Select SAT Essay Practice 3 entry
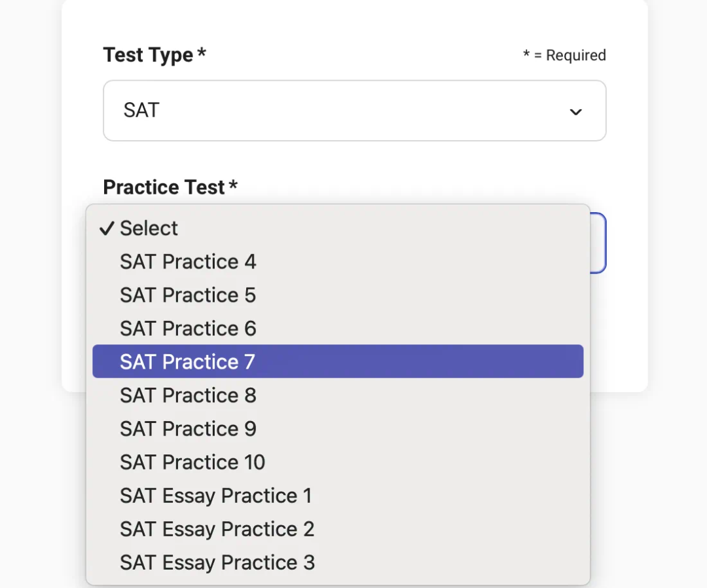 pos(217,562)
